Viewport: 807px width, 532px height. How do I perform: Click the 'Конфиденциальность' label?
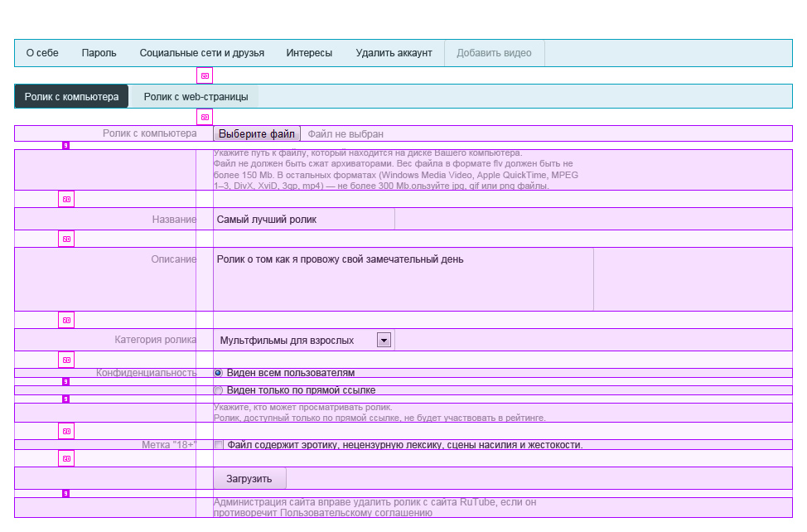tap(146, 373)
